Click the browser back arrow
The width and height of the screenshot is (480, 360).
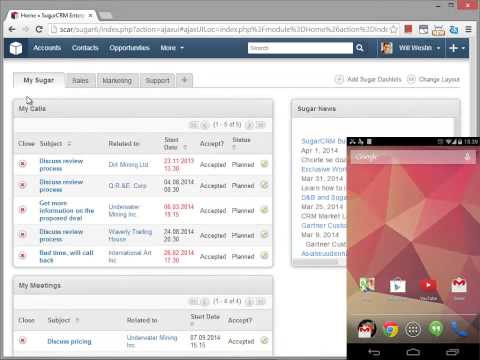click(x=12, y=29)
